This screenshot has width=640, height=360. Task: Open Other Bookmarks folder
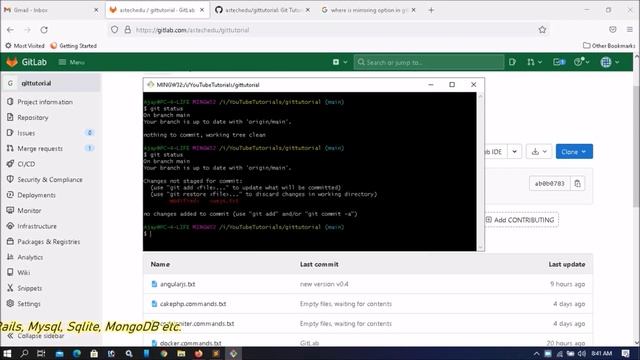pyautogui.click(x=609, y=46)
